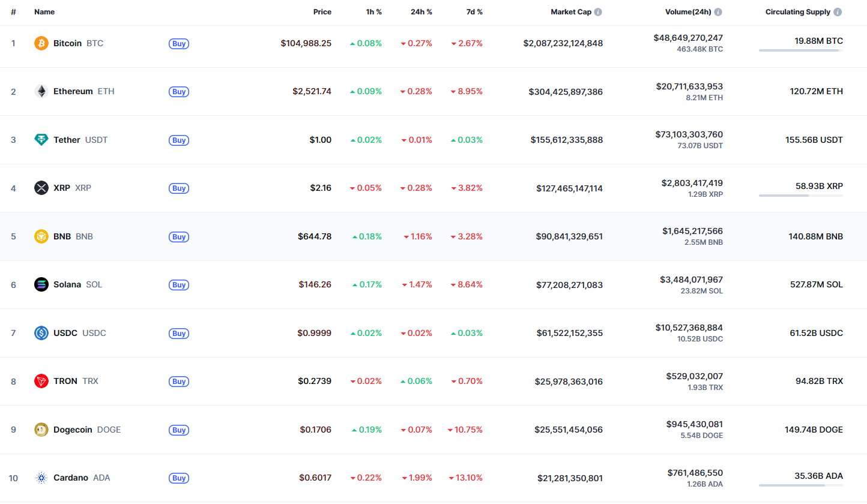Click XRP's market cap $127,465,147,114
Image resolution: width=867 pixels, height=504 pixels.
coord(570,188)
